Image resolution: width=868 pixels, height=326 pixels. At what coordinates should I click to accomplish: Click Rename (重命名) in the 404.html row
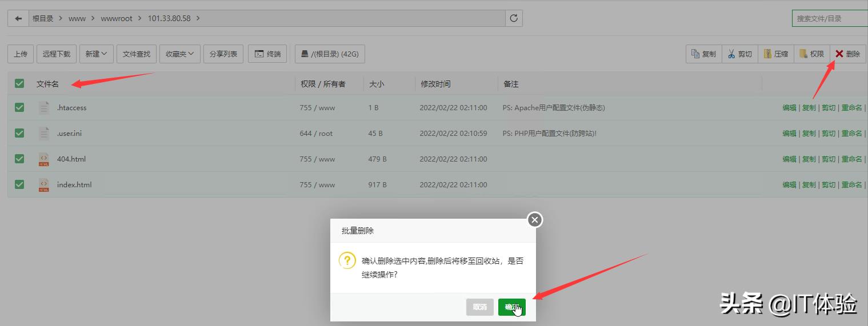[851, 159]
